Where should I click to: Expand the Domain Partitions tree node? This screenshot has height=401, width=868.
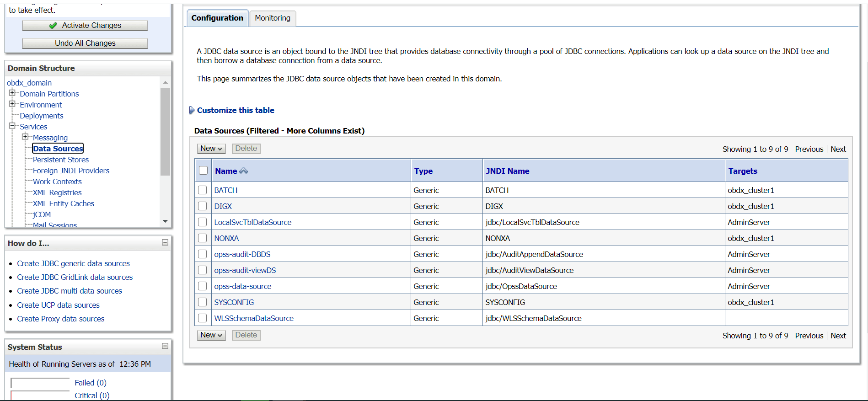(12, 93)
